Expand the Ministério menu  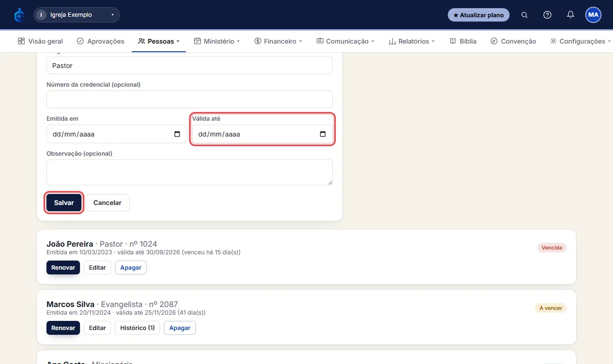217,41
